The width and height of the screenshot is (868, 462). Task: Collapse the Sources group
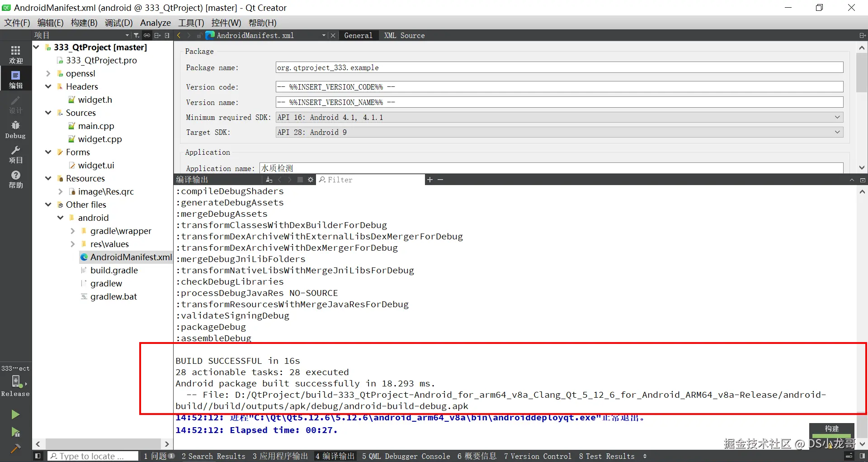click(48, 113)
